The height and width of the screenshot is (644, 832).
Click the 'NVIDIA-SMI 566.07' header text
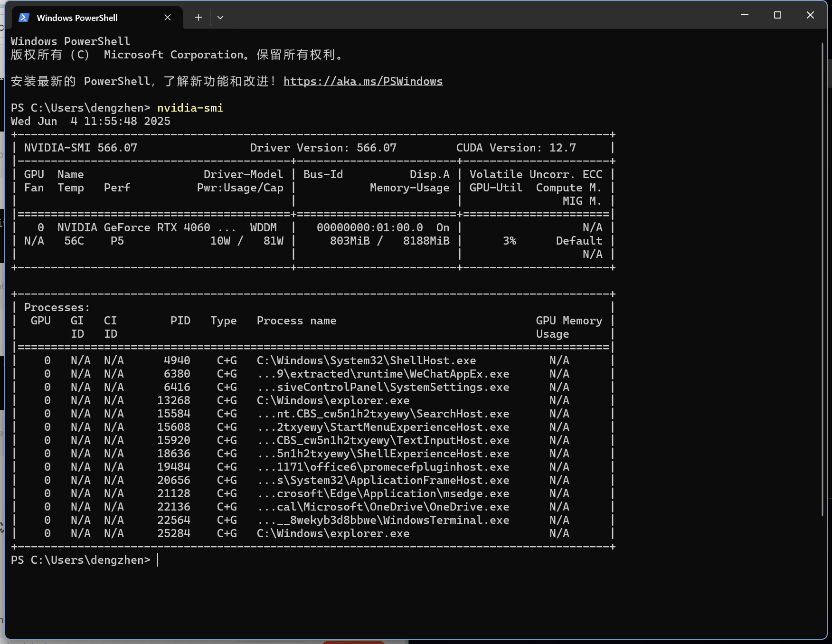tap(81, 148)
